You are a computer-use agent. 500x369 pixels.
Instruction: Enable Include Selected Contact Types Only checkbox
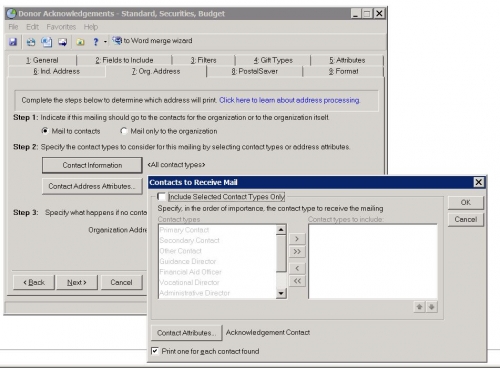tap(161, 197)
